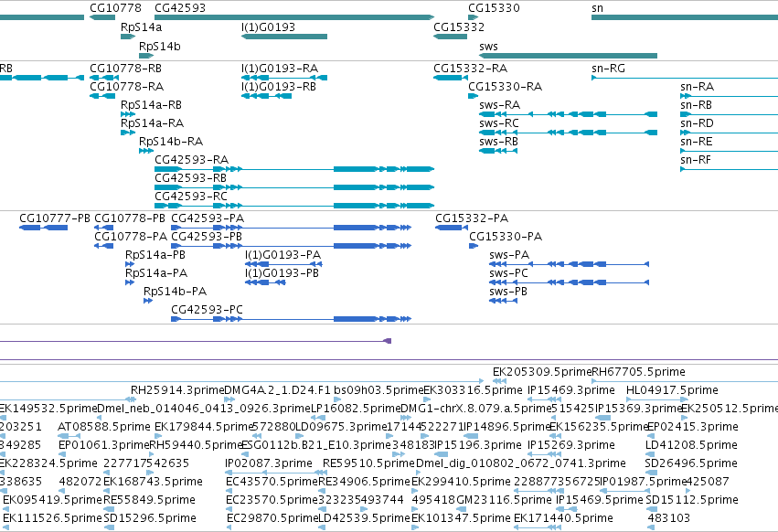The height and width of the screenshot is (532, 778).
Task: Click the CG42593 gene bar
Action: (294, 17)
